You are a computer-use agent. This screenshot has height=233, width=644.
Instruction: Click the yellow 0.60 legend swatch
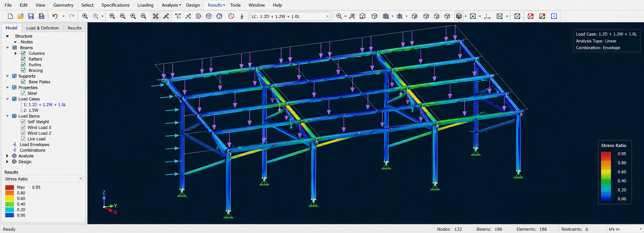click(10, 198)
